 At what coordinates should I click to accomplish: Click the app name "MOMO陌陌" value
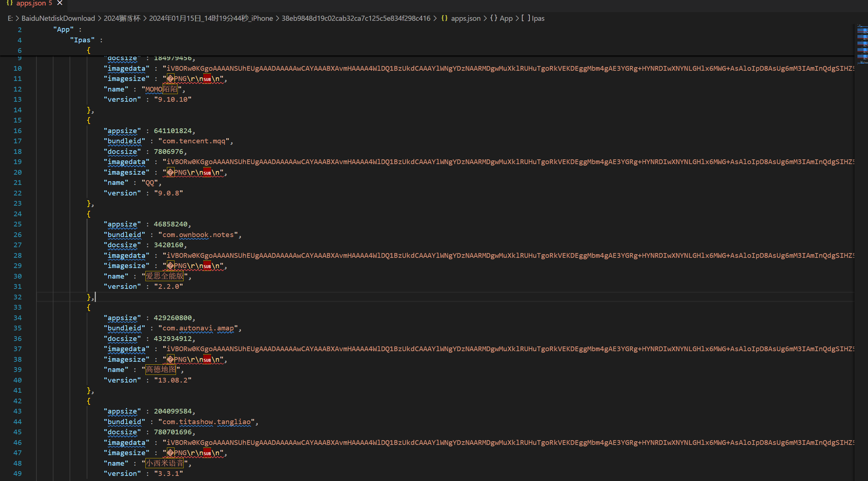(x=161, y=89)
